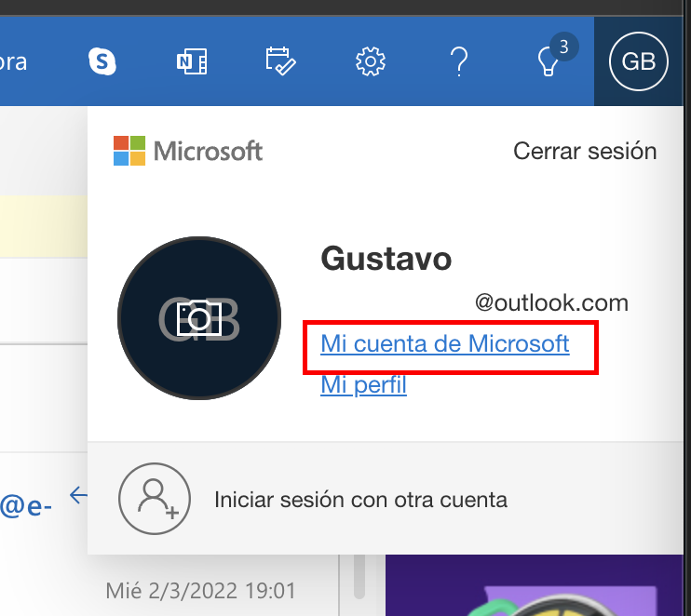Click the GB account avatar in header
Viewport: 691px width, 616px height.
coord(638,61)
